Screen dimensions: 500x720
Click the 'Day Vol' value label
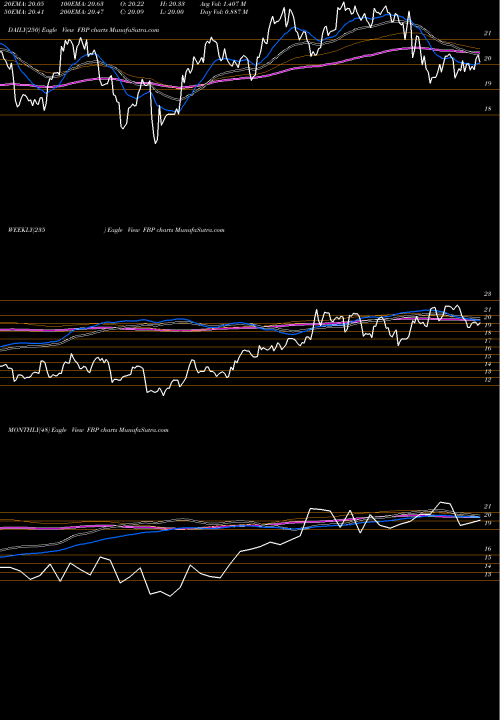click(224, 12)
